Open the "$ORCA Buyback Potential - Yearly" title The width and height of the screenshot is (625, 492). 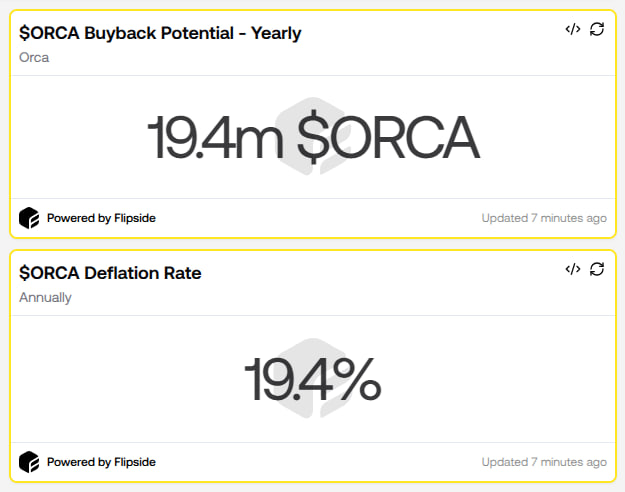click(x=160, y=33)
